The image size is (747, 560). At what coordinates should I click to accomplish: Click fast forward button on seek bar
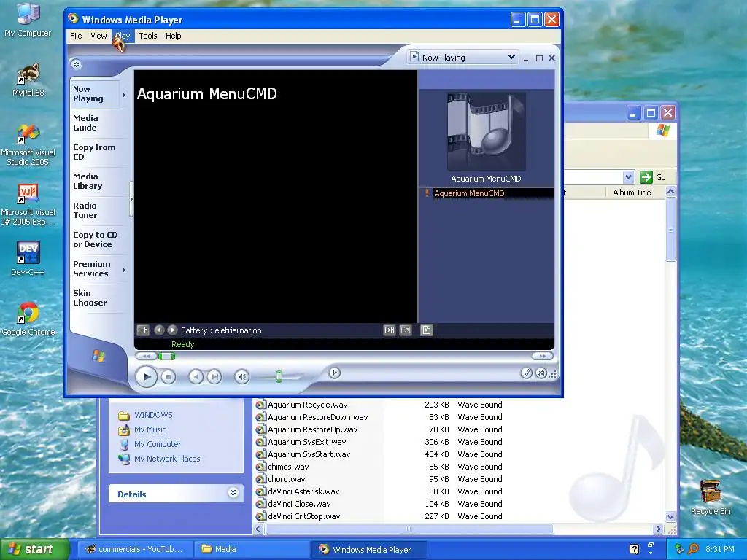pos(542,356)
